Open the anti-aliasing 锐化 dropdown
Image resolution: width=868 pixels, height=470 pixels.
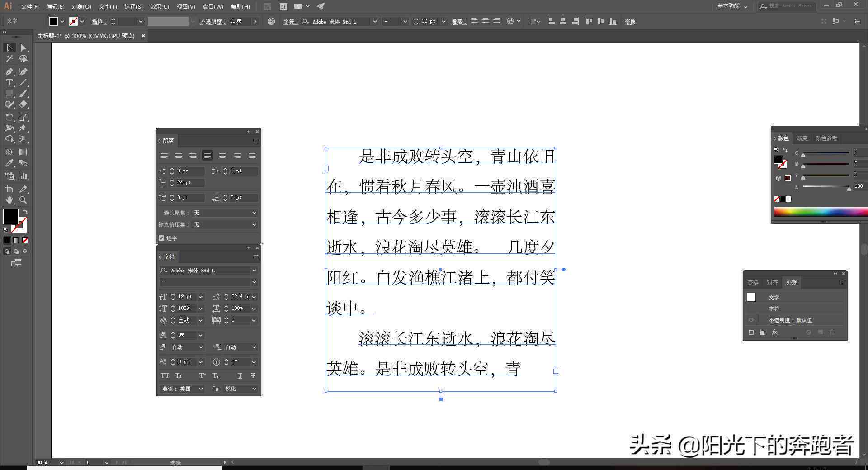(241, 389)
